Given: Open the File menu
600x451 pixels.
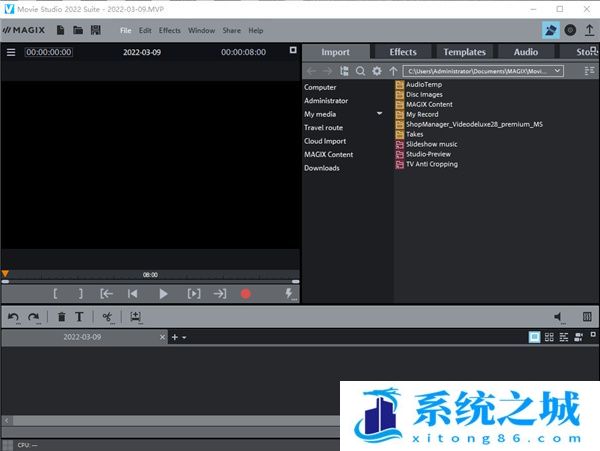Looking at the screenshot, I should click(126, 30).
